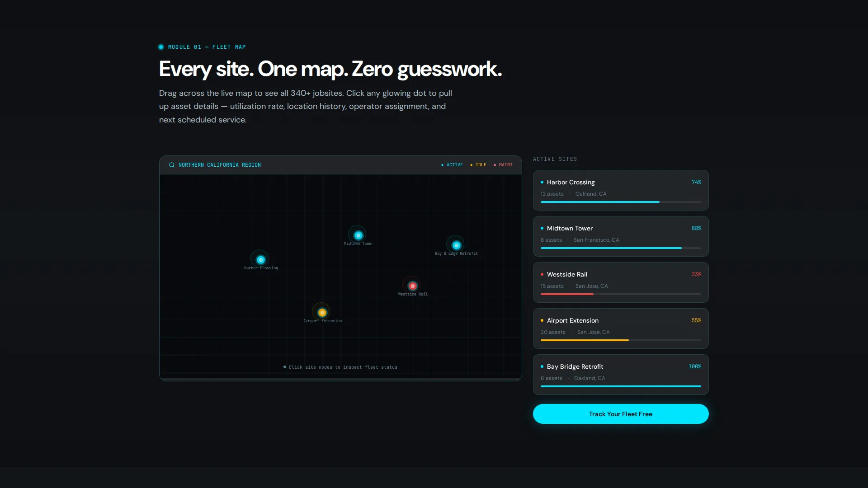
Task: Open the Airport Extension site card
Action: point(621,328)
